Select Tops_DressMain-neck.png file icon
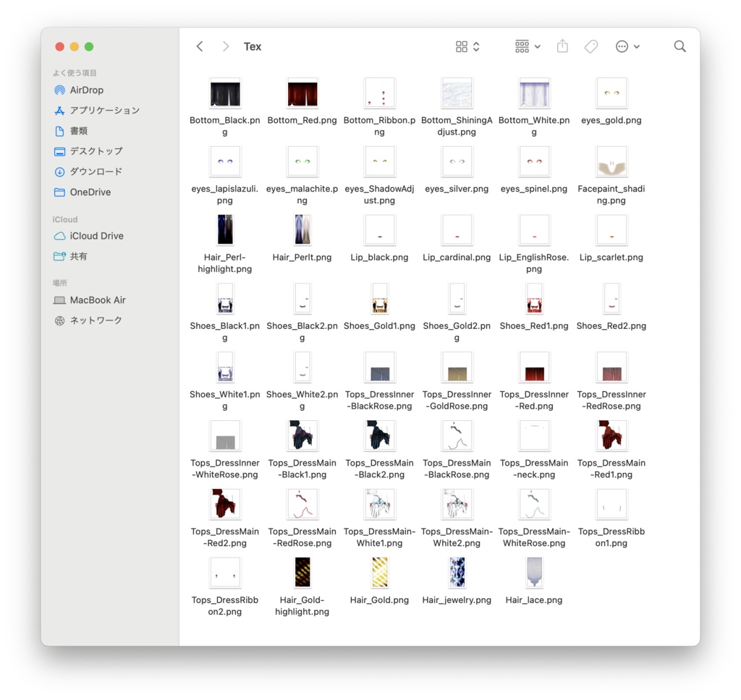Image resolution: width=741 pixels, height=700 pixels. (534, 435)
